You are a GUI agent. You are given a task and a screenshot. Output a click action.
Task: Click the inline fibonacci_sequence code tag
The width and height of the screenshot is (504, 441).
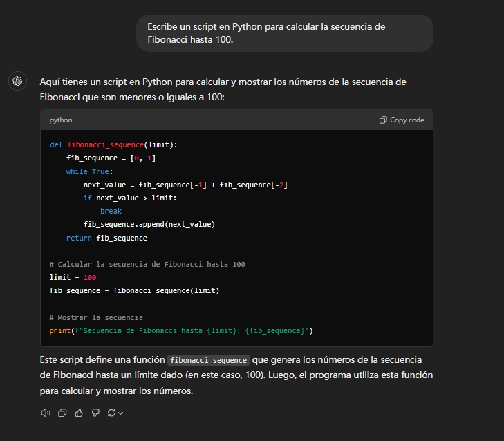209,361
